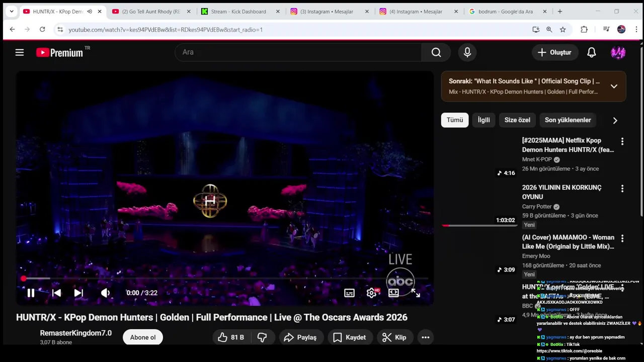This screenshot has height=362, width=644.
Task: Skip to the previous video in the player
Action: pyautogui.click(x=56, y=293)
